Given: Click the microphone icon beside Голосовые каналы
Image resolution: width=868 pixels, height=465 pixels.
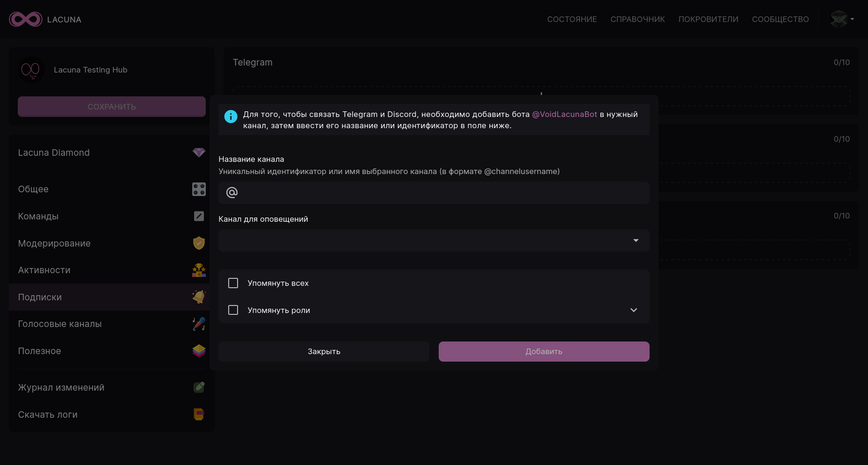Looking at the screenshot, I should click(199, 324).
